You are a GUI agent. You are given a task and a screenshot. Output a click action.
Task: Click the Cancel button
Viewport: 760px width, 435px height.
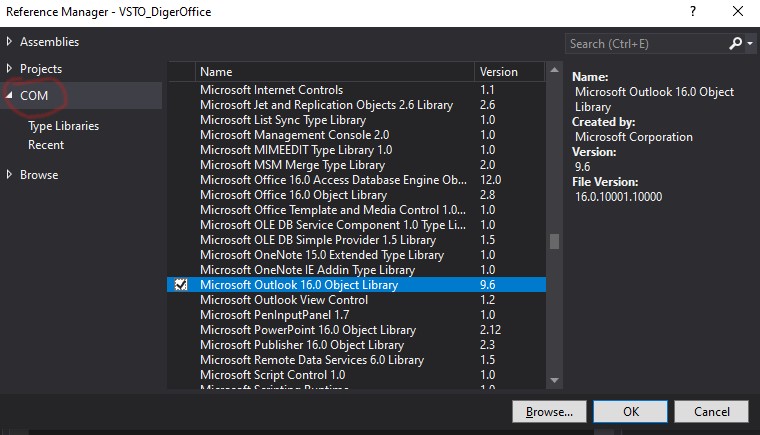point(712,412)
